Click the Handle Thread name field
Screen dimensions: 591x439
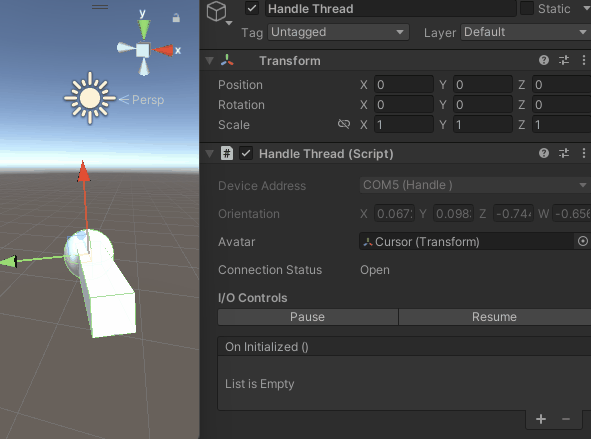(x=390, y=9)
